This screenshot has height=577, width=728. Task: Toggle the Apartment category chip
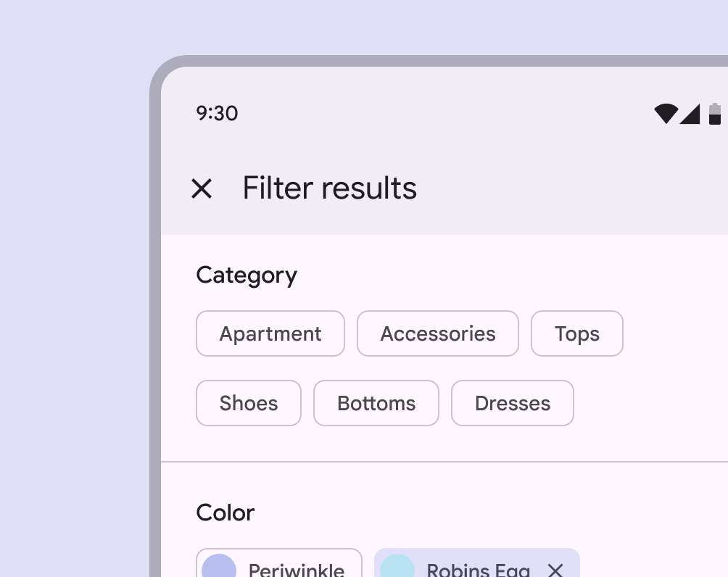(x=270, y=333)
